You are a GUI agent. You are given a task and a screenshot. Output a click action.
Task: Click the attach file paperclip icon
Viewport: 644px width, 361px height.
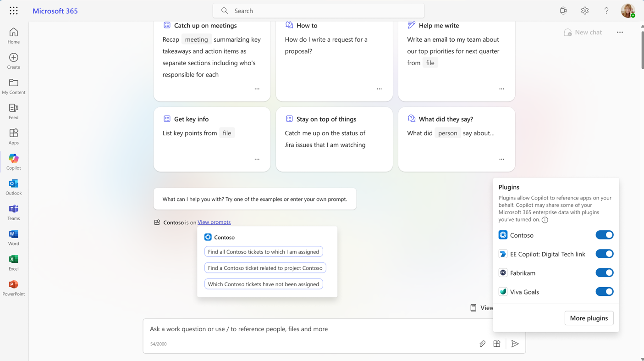click(x=482, y=344)
